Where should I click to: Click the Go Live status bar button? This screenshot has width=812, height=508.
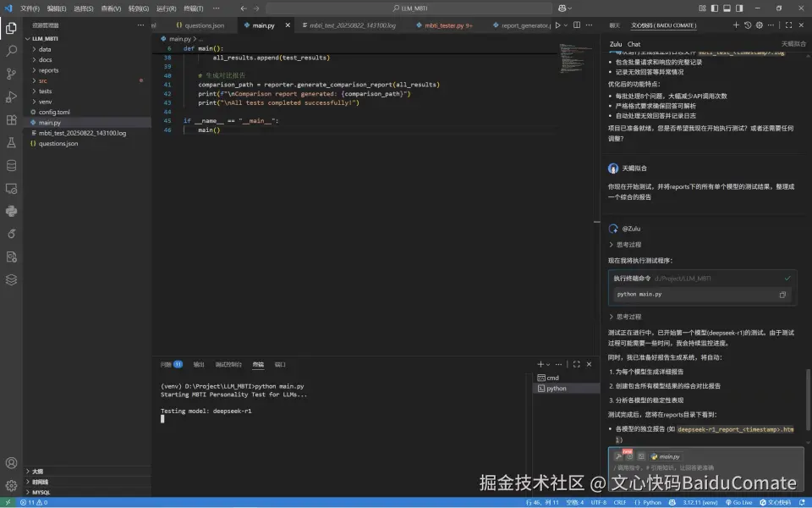[738, 502]
